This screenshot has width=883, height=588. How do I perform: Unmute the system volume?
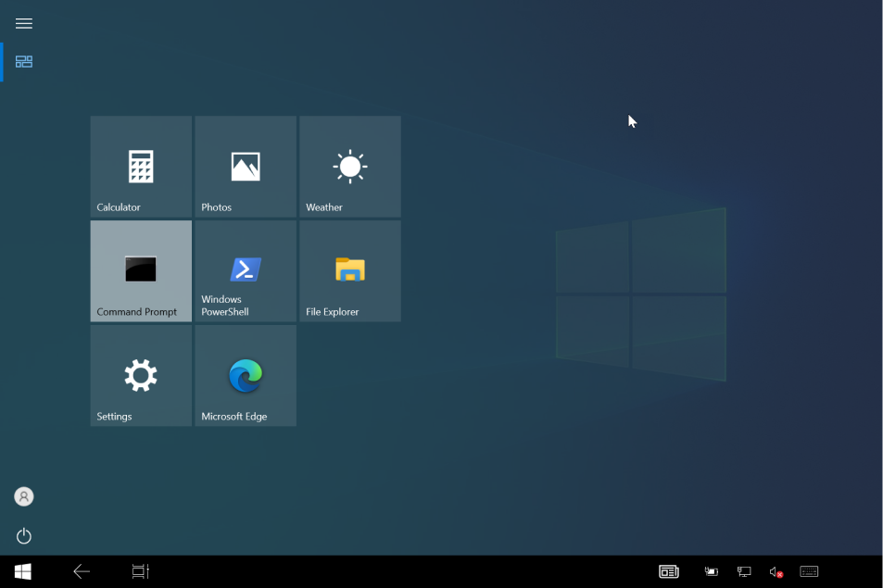pos(776,571)
